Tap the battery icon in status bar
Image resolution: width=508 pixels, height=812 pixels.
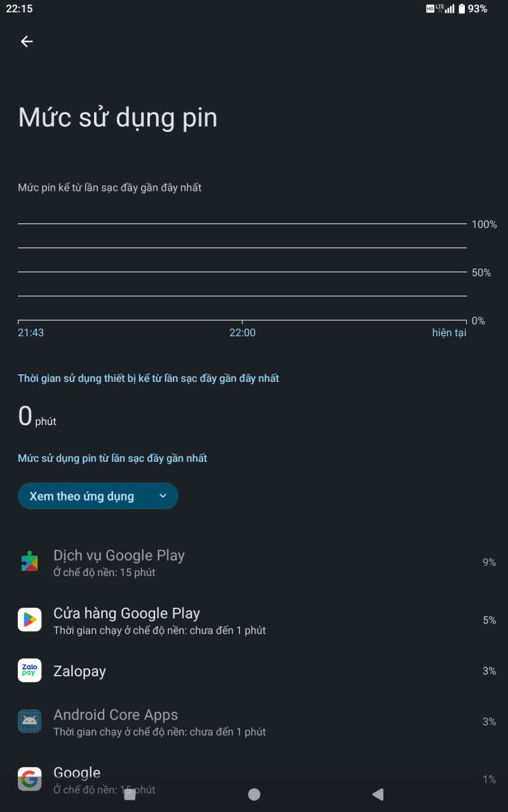coord(462,9)
